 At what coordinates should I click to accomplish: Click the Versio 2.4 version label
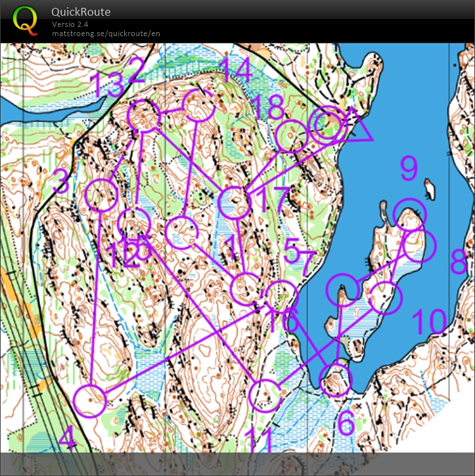(70, 24)
